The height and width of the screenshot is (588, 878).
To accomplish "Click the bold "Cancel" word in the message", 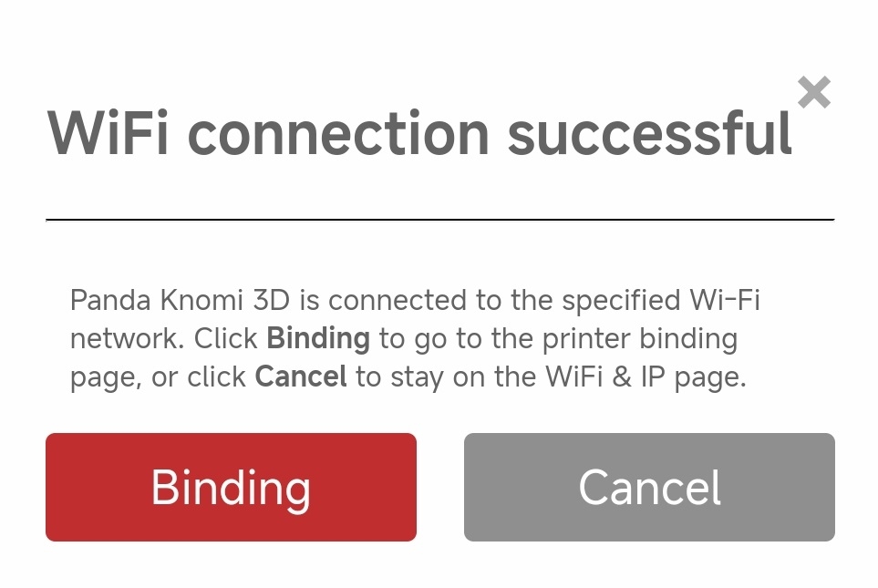I will (301, 377).
